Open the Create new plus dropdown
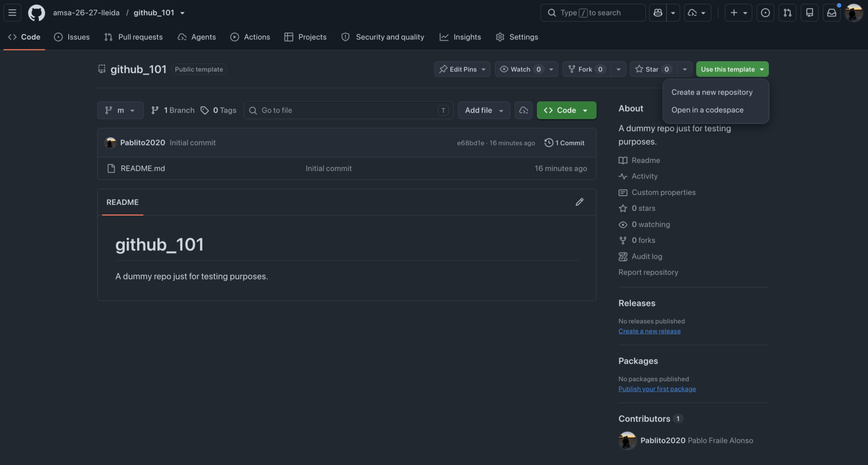This screenshot has height=465, width=868. [x=738, y=13]
